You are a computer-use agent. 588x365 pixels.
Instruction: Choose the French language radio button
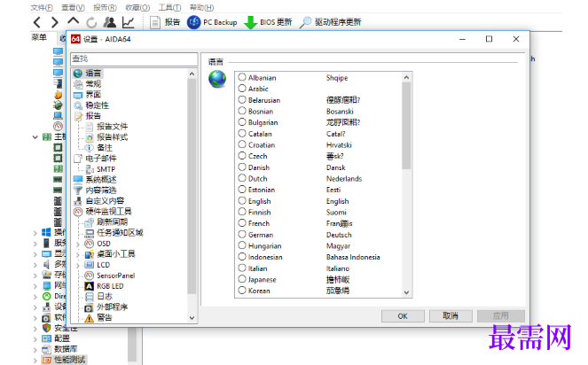click(x=242, y=223)
